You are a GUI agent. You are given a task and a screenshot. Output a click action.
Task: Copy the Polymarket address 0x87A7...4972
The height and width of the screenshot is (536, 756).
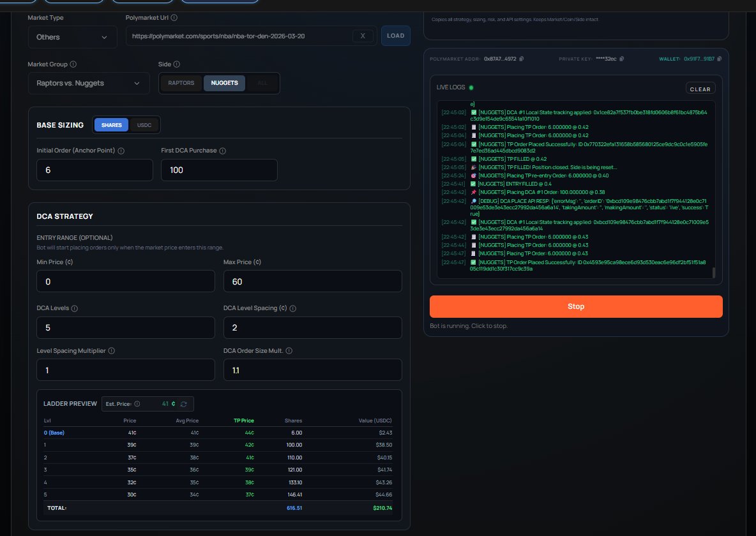click(521, 59)
